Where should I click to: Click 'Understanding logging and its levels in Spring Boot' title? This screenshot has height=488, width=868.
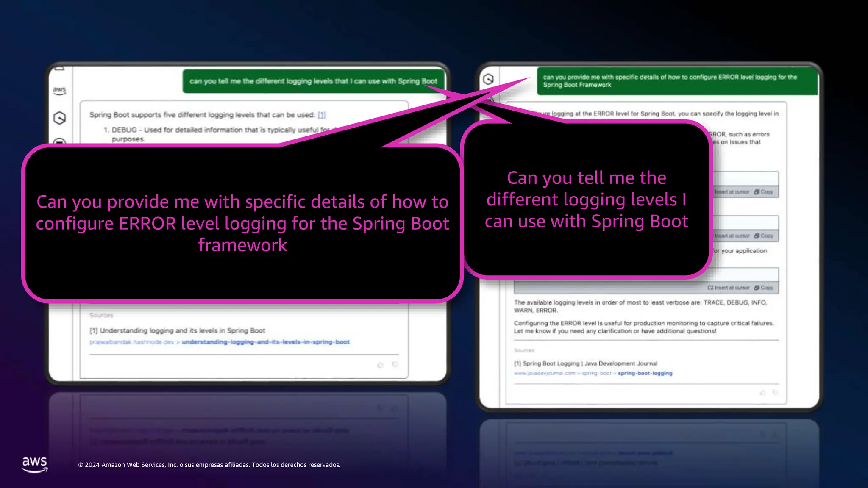[182, 330]
